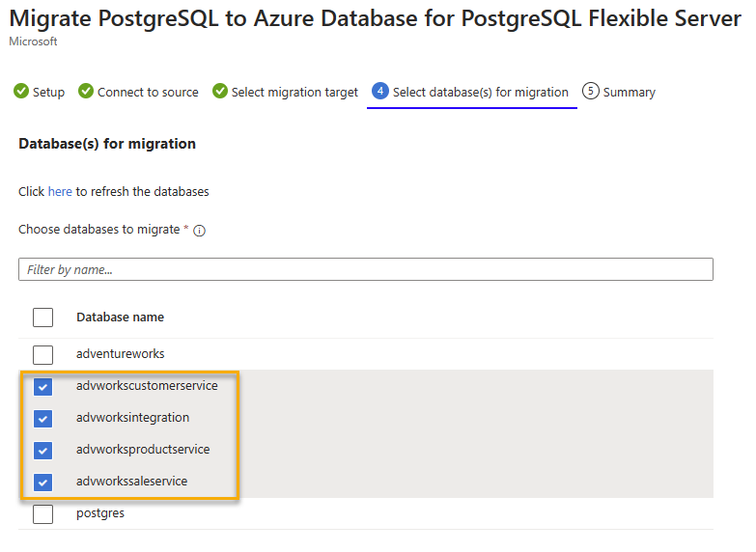Image resolution: width=756 pixels, height=552 pixels.
Task: Focus the Filter by name input field
Action: click(366, 269)
